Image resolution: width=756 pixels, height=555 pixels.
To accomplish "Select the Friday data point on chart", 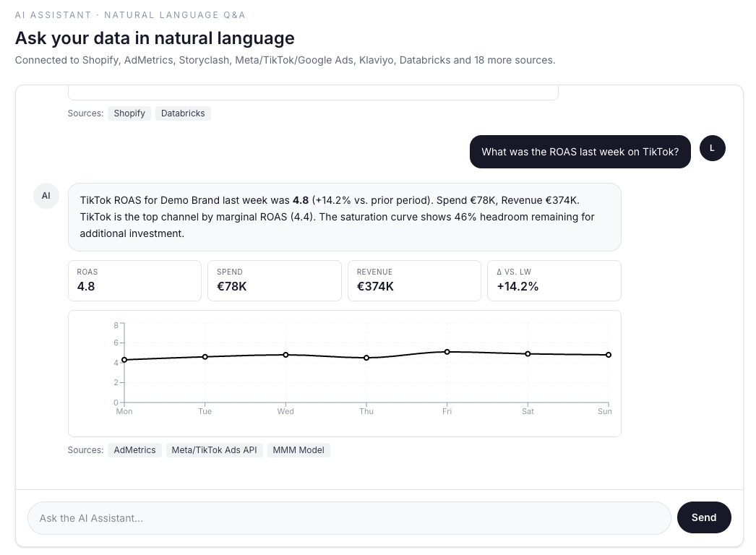I will tap(447, 352).
